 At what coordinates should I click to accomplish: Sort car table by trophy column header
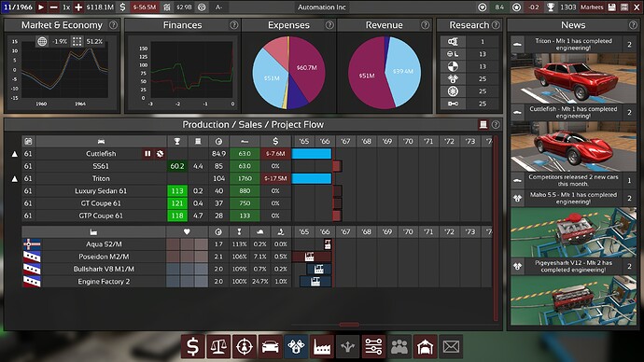click(177, 141)
